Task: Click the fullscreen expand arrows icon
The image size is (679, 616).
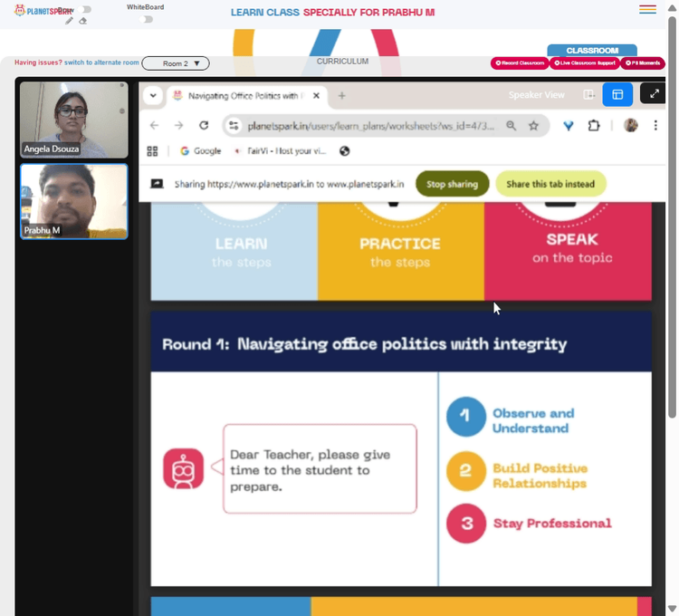Action: [x=654, y=93]
